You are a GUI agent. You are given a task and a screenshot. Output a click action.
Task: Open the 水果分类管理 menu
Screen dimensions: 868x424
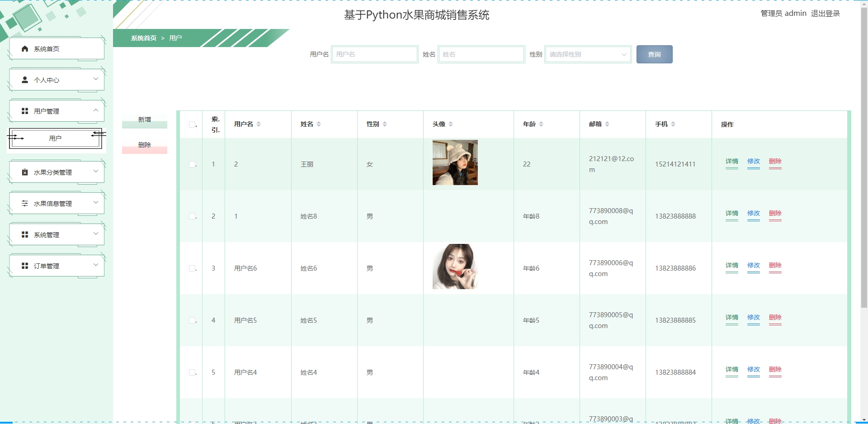tap(57, 172)
